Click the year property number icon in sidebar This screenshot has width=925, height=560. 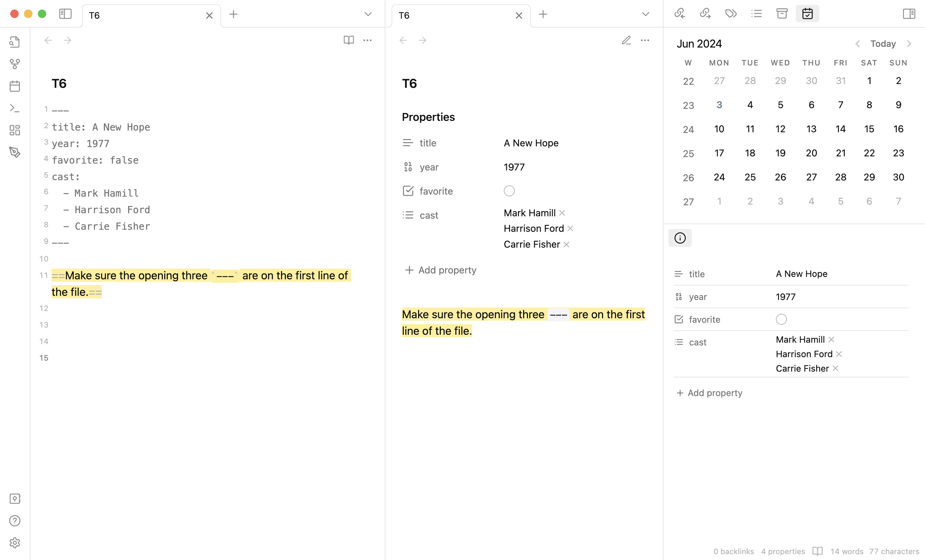[x=679, y=297]
